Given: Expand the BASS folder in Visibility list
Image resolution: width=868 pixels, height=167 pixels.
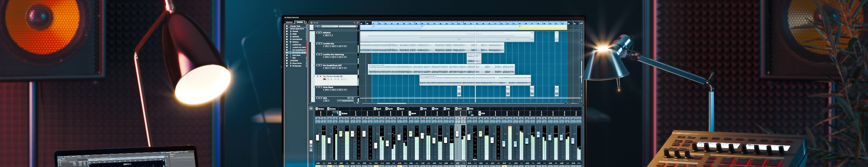Looking at the screenshot, I should (291, 34).
